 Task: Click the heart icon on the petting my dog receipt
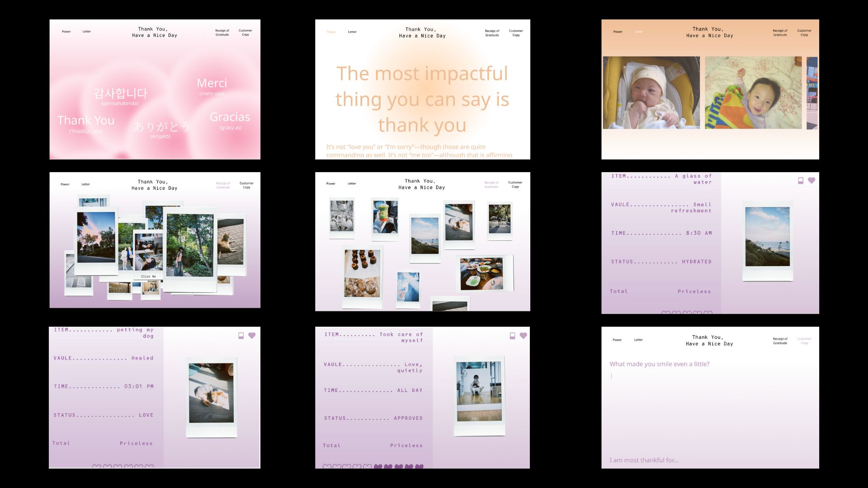click(252, 335)
